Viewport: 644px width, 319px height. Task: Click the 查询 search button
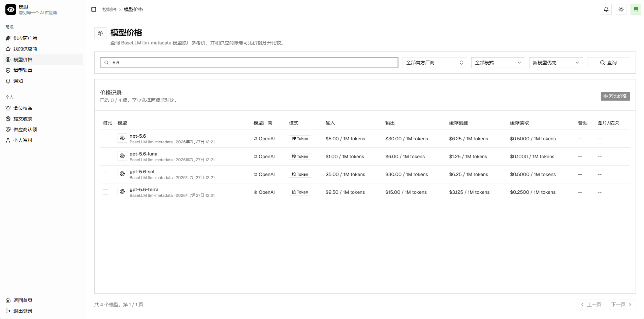(x=608, y=63)
